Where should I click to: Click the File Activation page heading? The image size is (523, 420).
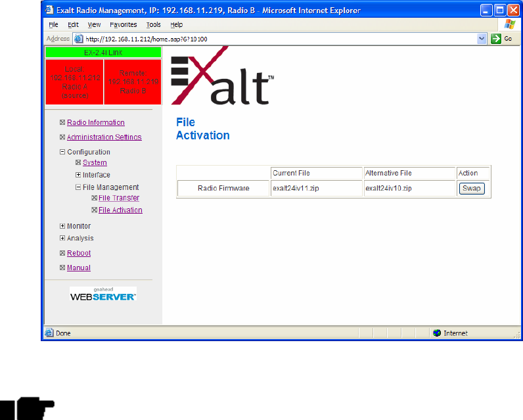203,129
